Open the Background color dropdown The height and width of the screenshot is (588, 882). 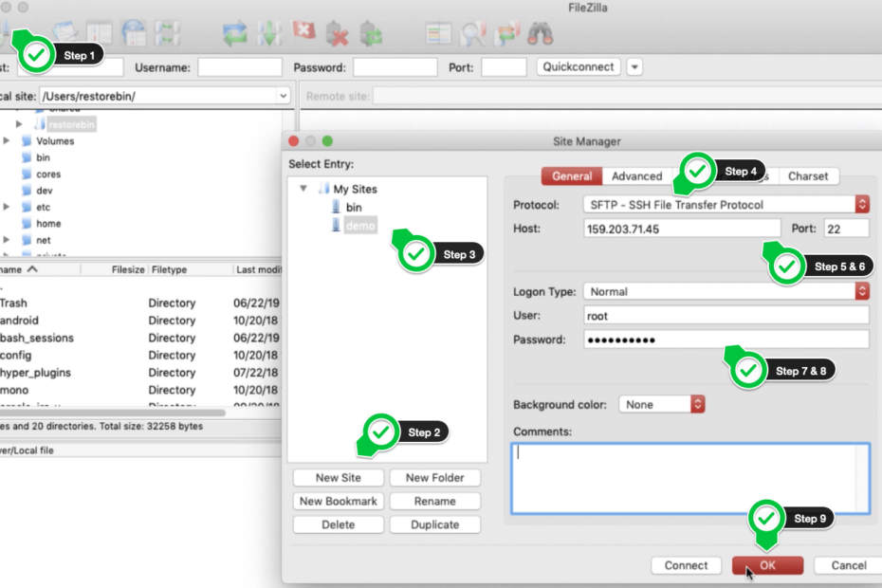point(662,405)
